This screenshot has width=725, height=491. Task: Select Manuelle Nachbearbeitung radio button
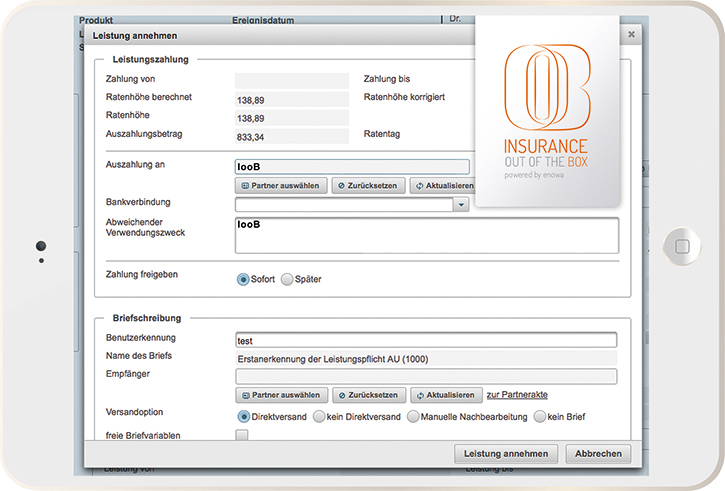click(413, 416)
